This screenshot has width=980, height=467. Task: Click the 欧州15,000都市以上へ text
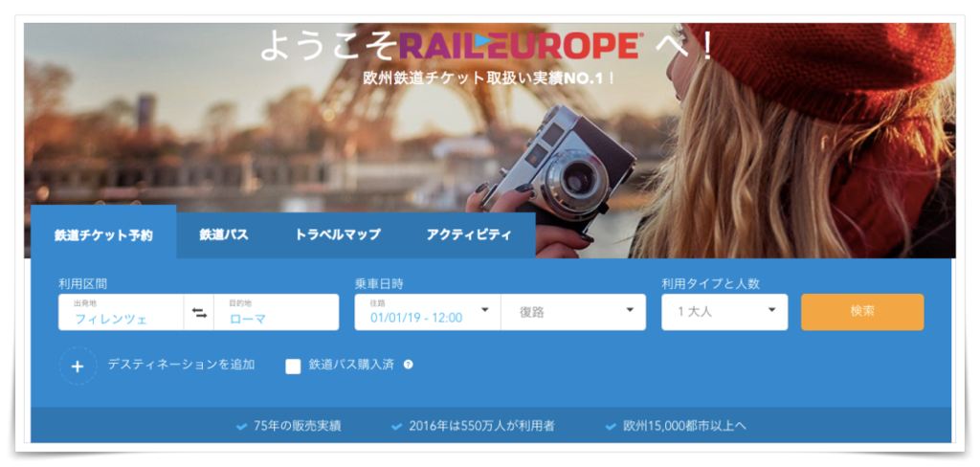click(685, 427)
